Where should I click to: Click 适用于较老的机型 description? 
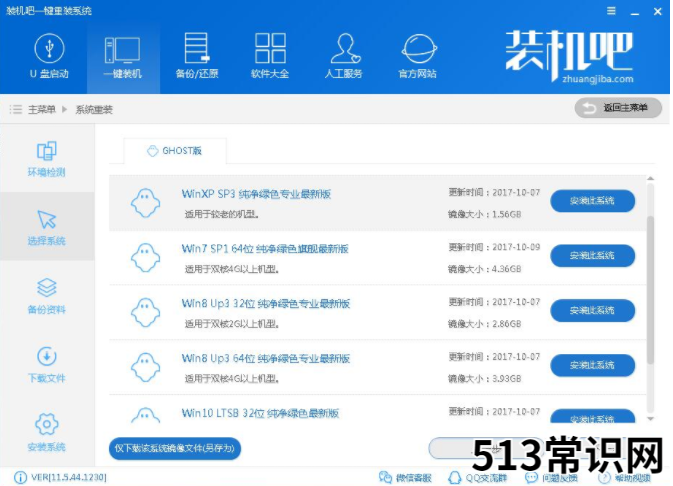(221, 214)
